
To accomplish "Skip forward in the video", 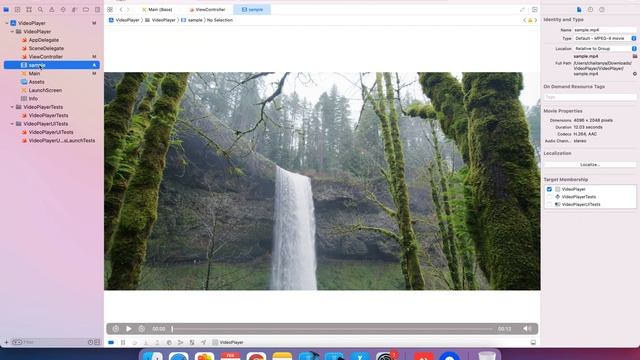I will [x=142, y=329].
